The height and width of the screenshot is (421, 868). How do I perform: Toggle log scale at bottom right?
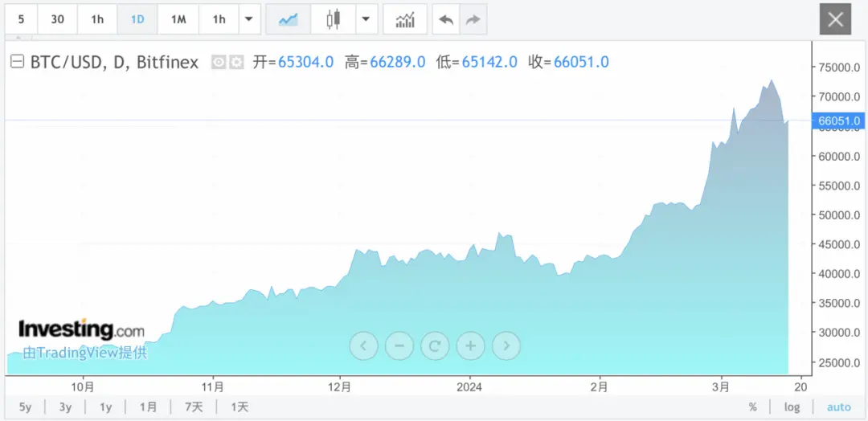[792, 407]
